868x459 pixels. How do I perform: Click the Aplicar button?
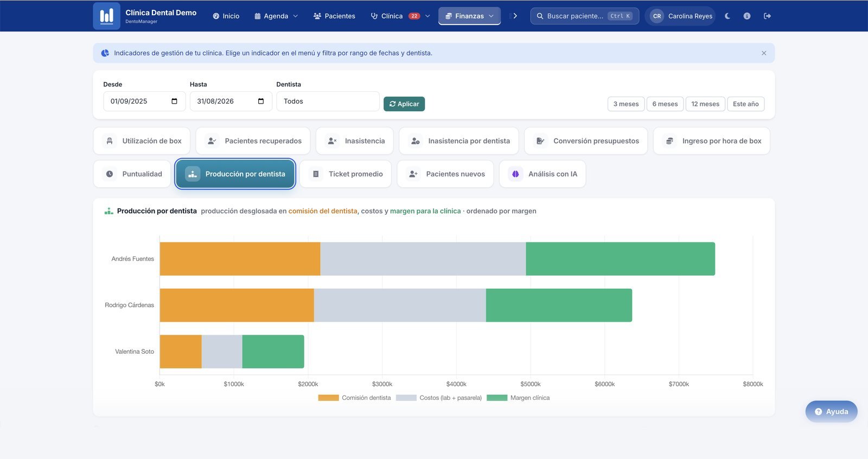click(404, 104)
